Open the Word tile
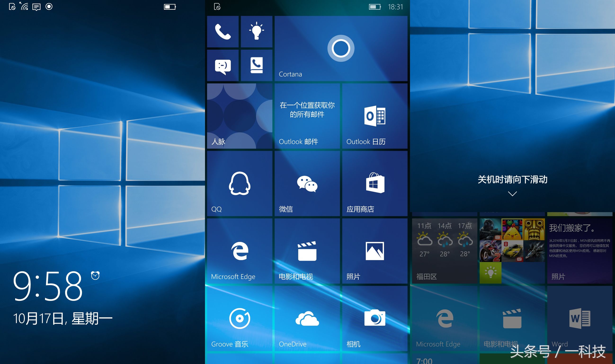 pos(580,318)
